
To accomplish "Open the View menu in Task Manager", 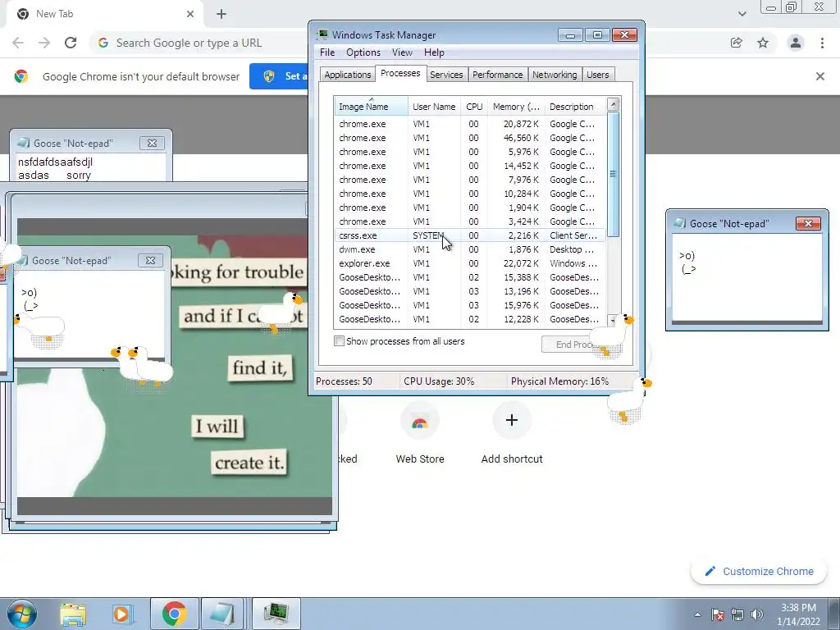I will (x=402, y=52).
